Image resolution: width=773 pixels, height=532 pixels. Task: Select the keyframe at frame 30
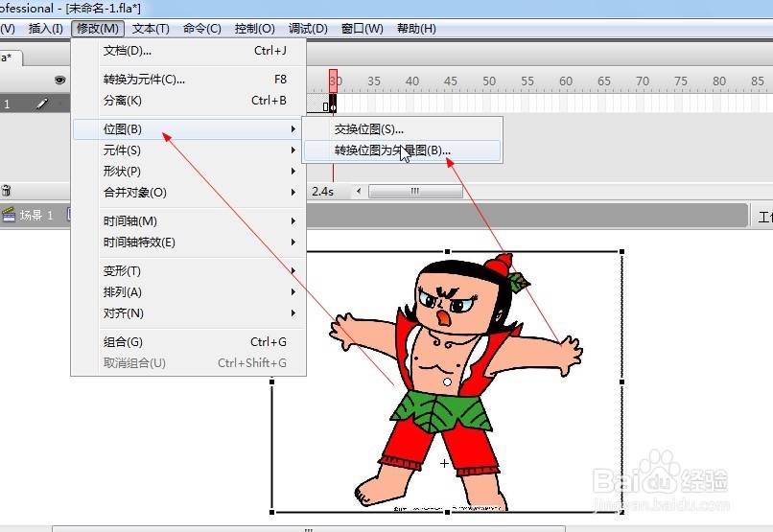pyautogui.click(x=333, y=104)
